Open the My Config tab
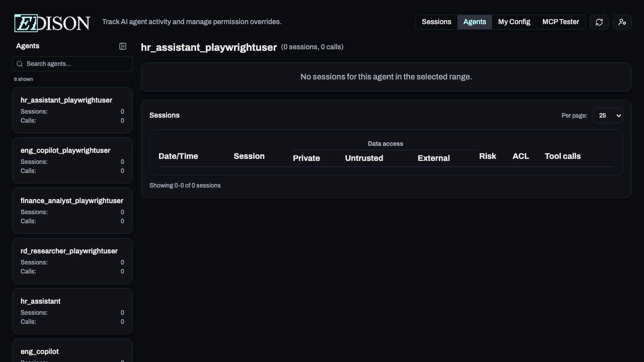 [514, 22]
